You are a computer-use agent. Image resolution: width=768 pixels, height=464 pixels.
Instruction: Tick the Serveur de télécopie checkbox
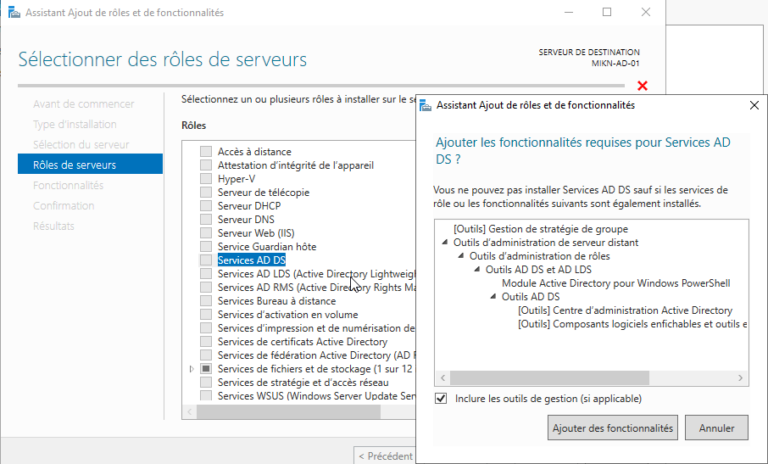point(206,192)
